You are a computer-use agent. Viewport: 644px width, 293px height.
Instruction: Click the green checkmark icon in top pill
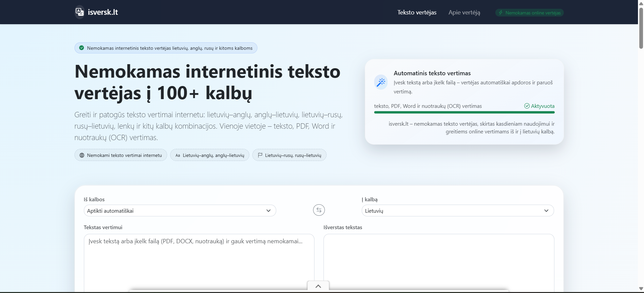coord(82,48)
